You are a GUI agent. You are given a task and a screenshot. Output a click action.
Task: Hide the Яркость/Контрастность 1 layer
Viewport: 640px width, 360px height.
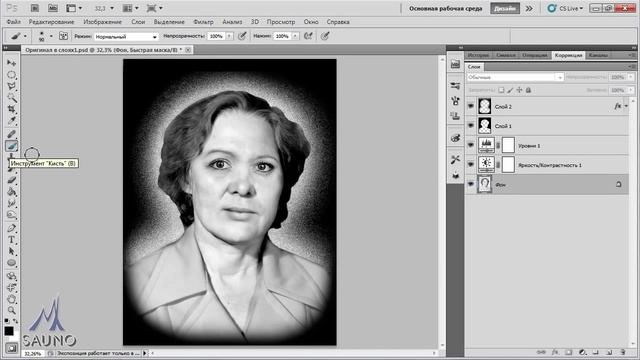(471, 164)
